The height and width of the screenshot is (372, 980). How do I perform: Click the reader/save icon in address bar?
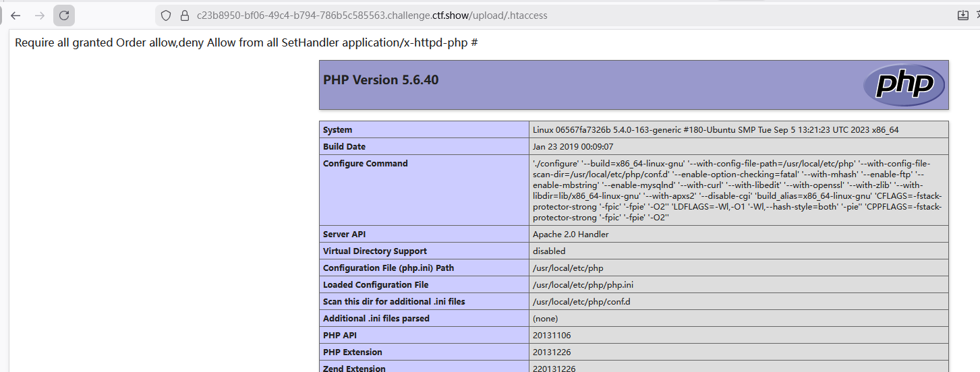click(962, 15)
